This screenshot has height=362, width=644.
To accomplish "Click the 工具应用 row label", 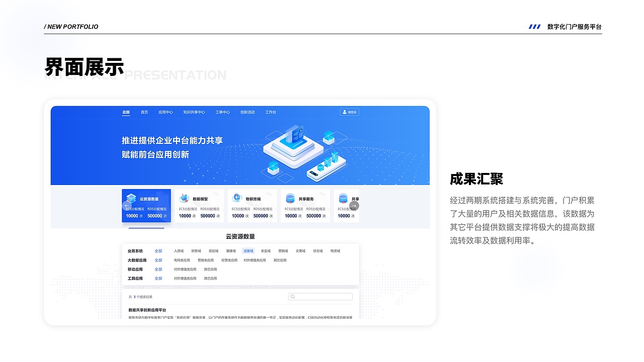I will tap(135, 279).
